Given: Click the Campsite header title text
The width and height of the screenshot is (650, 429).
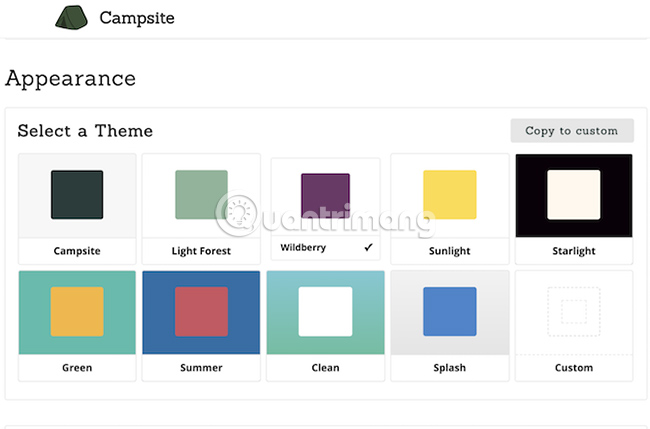Looking at the screenshot, I should click(136, 18).
